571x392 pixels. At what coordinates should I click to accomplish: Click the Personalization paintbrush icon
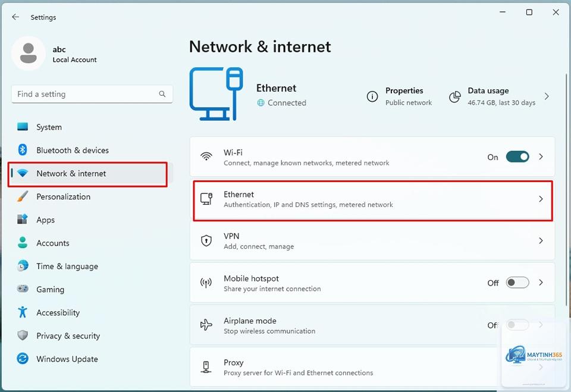click(23, 196)
